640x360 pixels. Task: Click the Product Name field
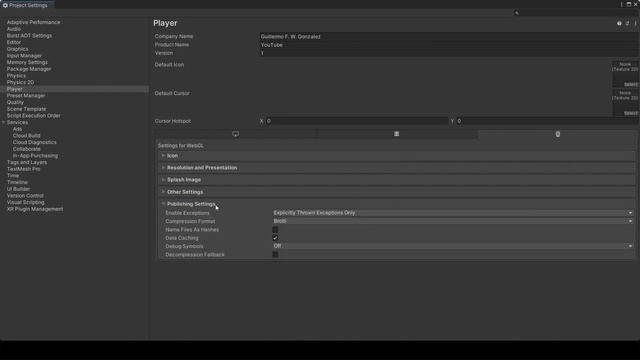[x=449, y=45]
